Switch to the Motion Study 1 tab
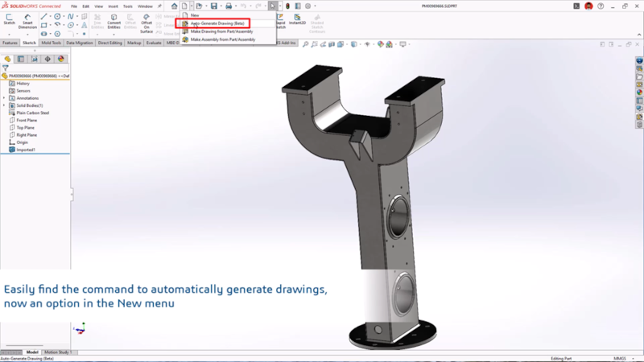 (59, 352)
